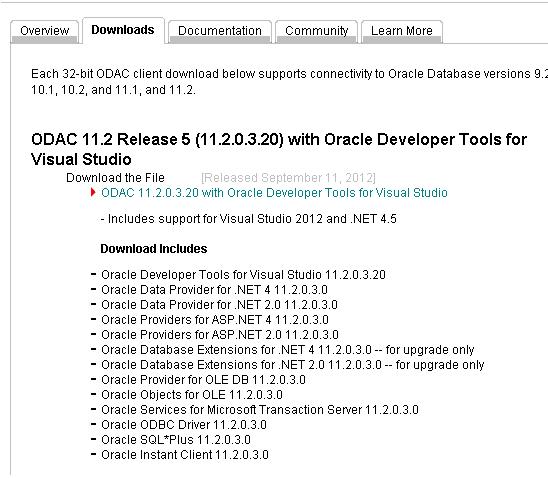The width and height of the screenshot is (548, 478).
Task: Open the Overview tab
Action: pos(44,31)
